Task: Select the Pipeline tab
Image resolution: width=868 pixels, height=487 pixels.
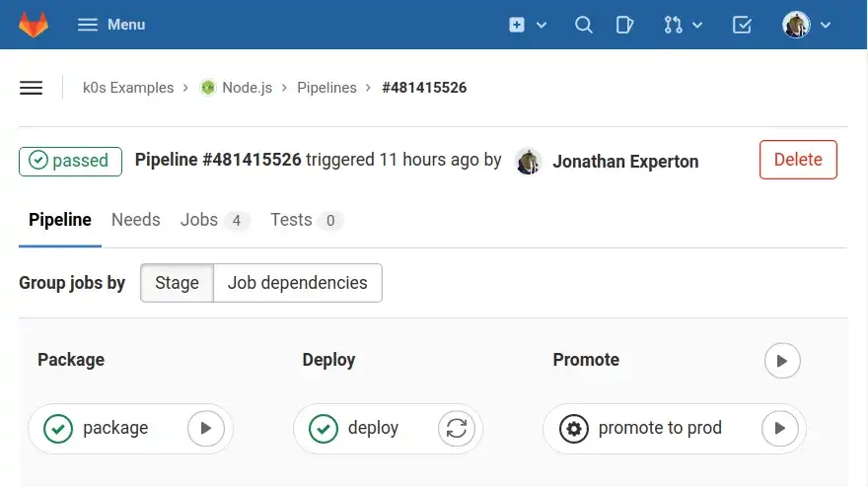Action: pyautogui.click(x=60, y=220)
